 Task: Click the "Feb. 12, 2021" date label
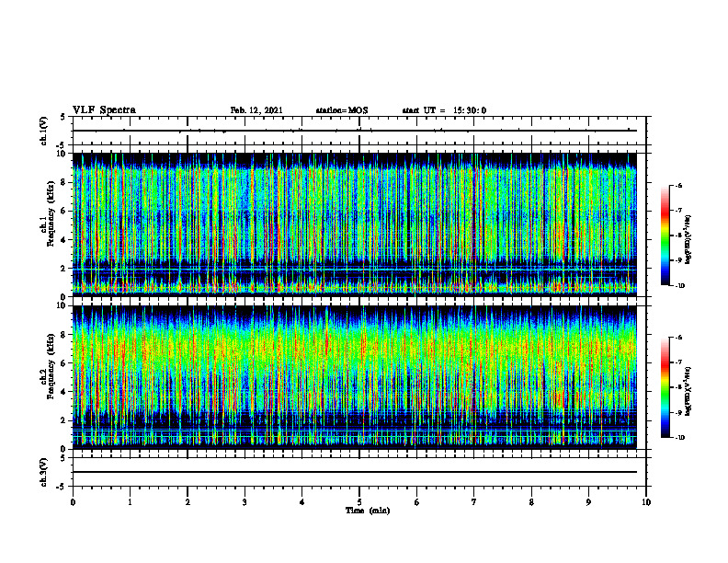256,110
